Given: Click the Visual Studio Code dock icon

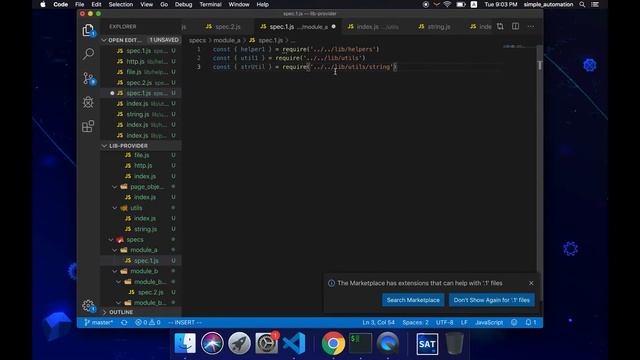Looking at the screenshot, I should pos(294,343).
